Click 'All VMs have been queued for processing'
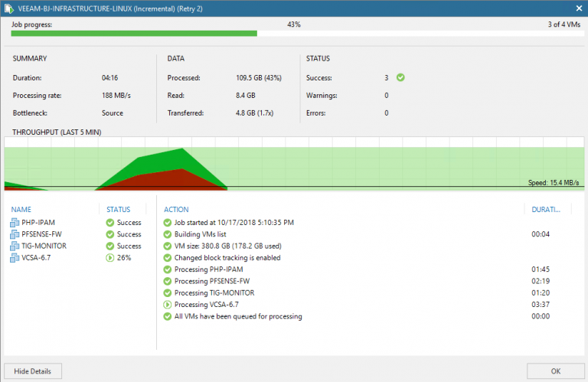The image size is (588, 382). (238, 316)
